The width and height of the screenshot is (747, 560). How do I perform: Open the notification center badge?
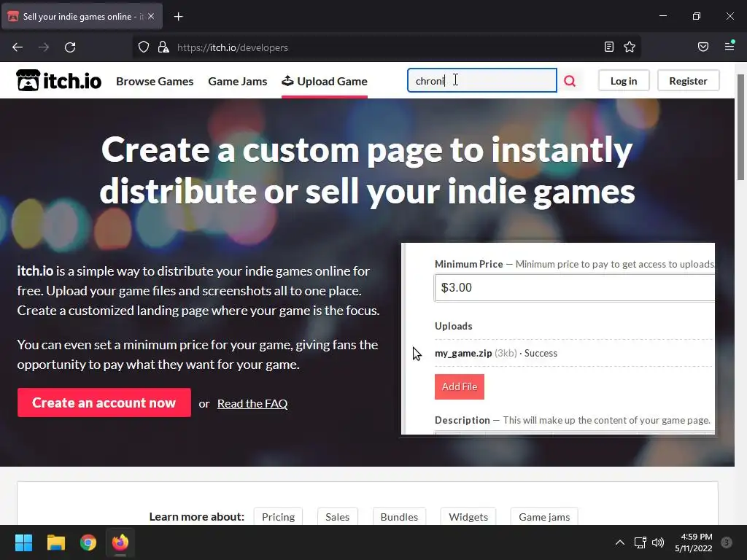[727, 542]
